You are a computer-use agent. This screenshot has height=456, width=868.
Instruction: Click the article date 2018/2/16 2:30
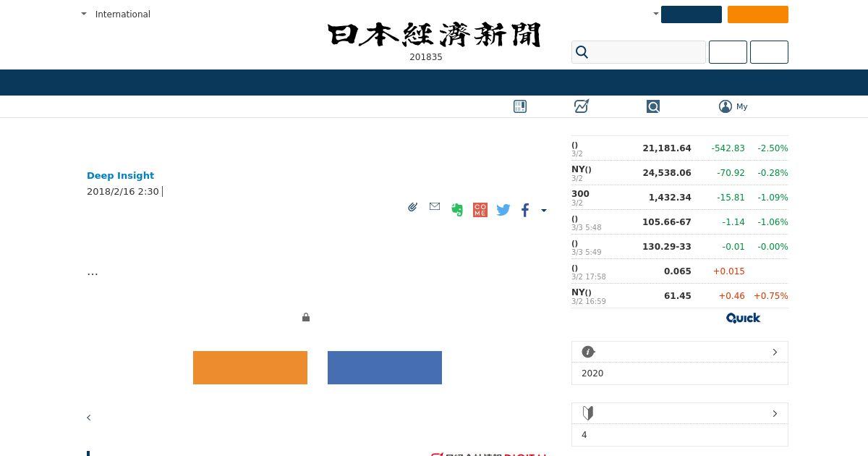coord(123,192)
